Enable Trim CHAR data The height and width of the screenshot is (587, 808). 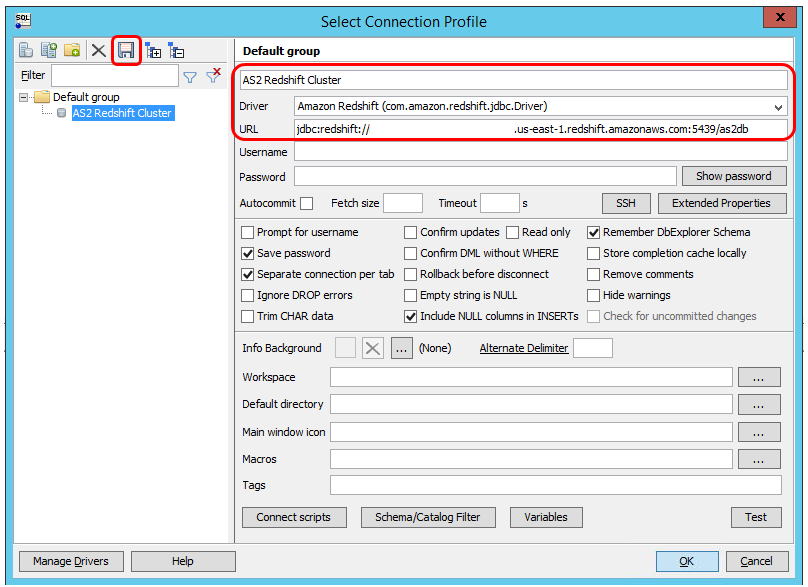247,316
